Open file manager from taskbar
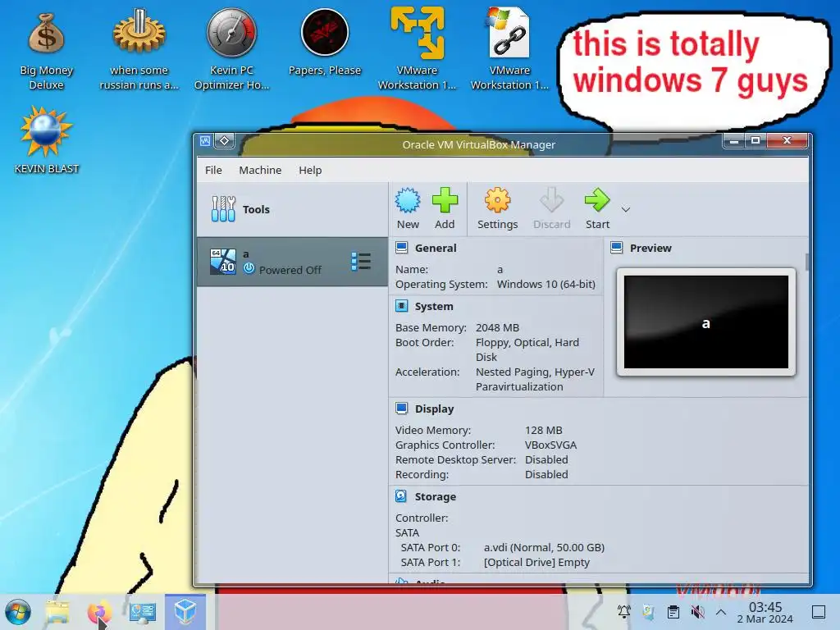840x630 pixels. click(57, 612)
